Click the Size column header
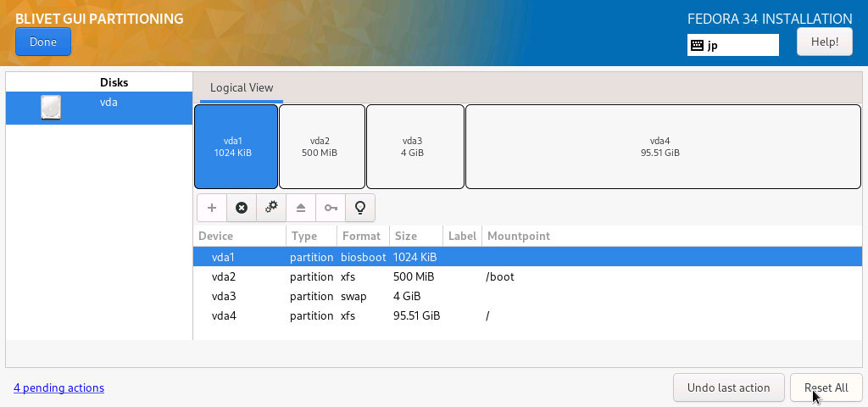The width and height of the screenshot is (868, 407). [415, 236]
